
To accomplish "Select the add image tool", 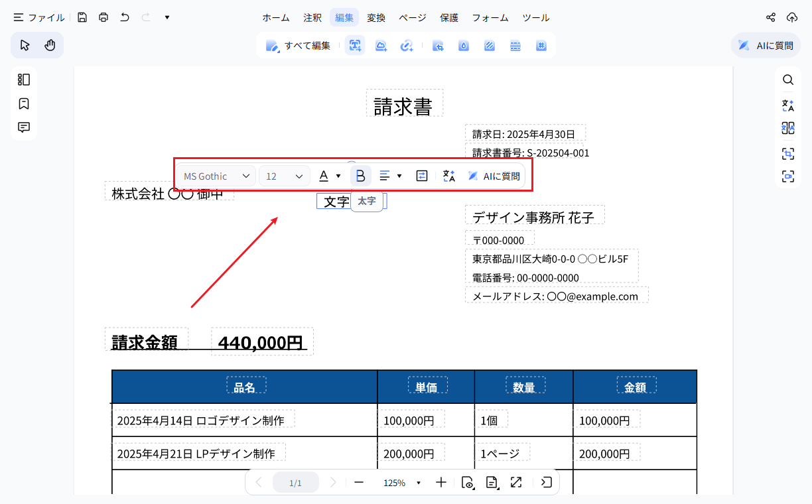I will tap(381, 46).
